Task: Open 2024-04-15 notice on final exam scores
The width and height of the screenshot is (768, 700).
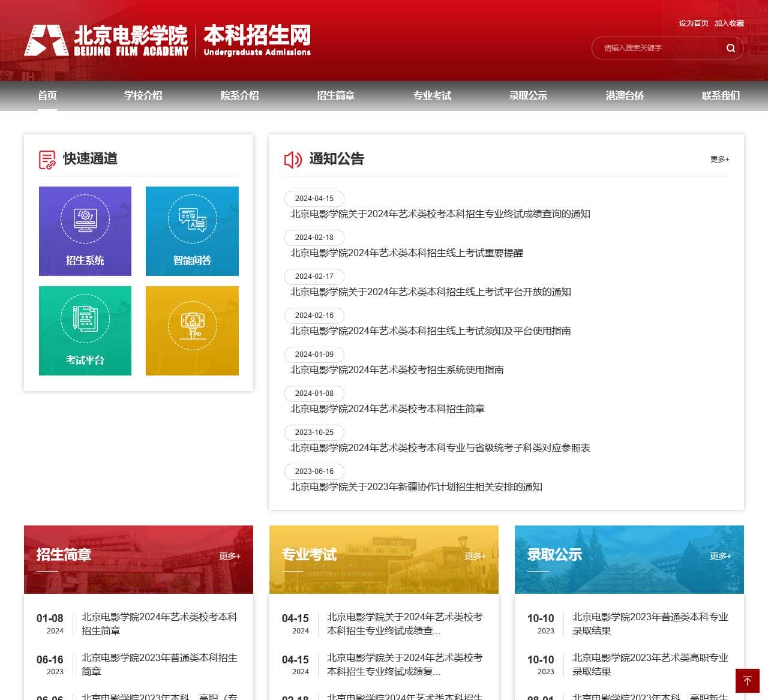Action: [440, 214]
